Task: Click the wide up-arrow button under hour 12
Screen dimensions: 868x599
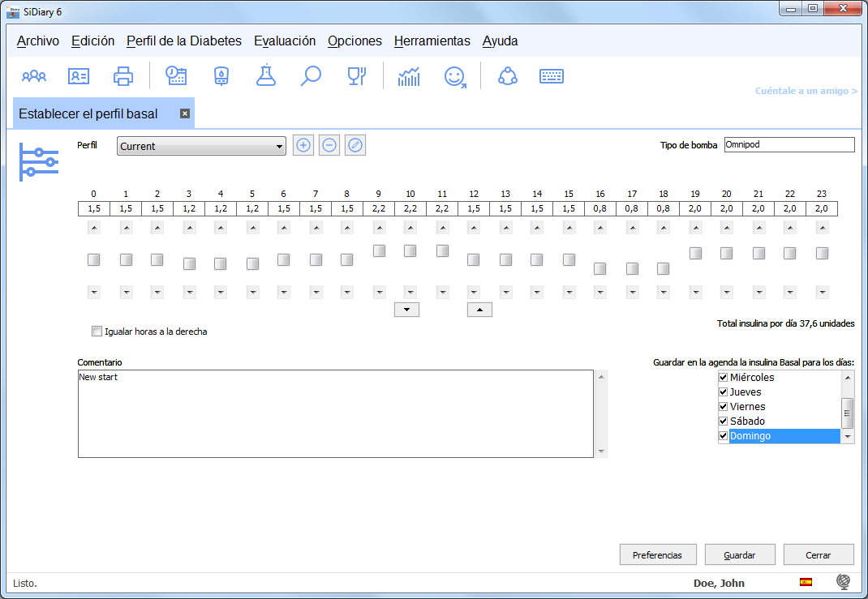Action: coord(479,309)
